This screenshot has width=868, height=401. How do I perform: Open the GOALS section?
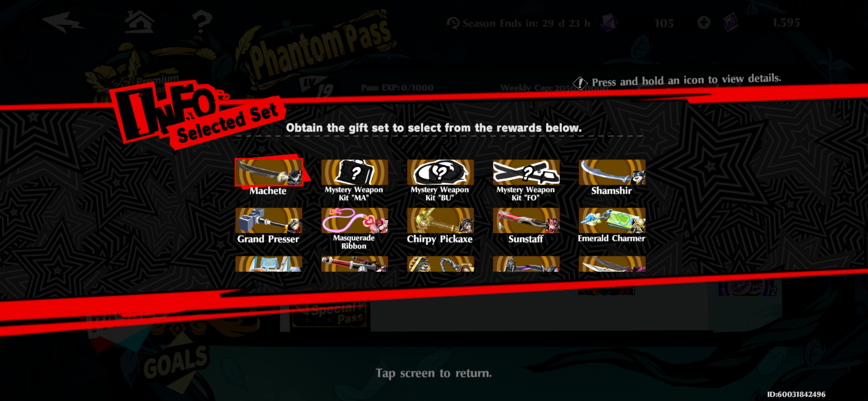[175, 362]
